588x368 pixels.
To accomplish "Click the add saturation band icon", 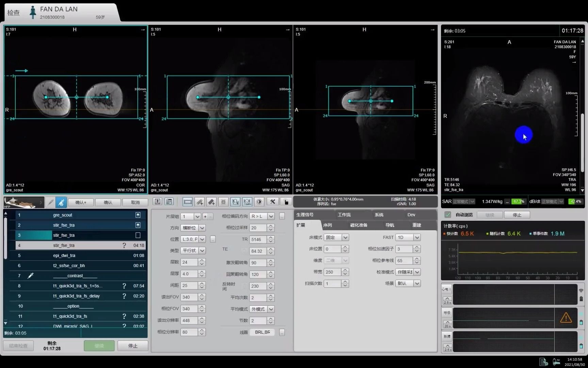I will click(x=211, y=202).
